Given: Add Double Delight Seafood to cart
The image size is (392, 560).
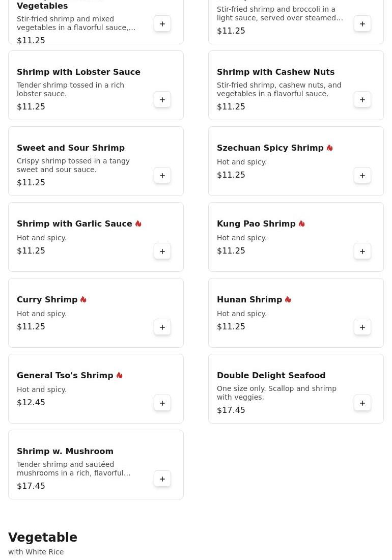Looking at the screenshot, I should [362, 403].
